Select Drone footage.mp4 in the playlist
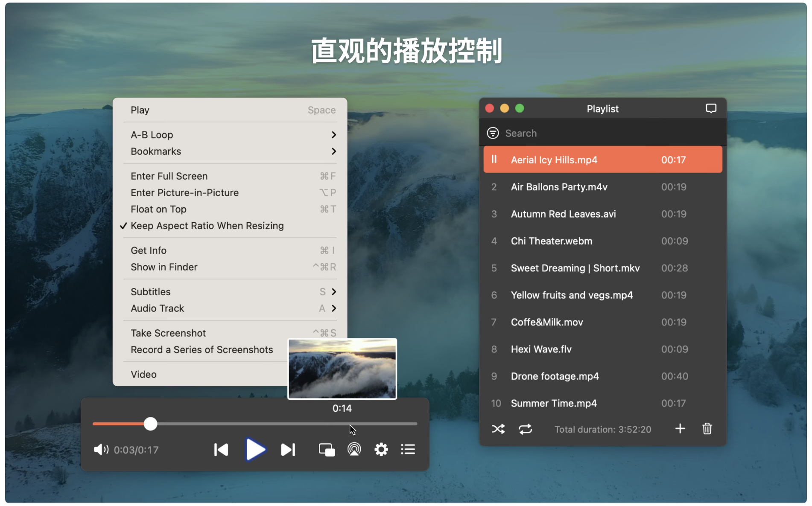 [x=555, y=376]
